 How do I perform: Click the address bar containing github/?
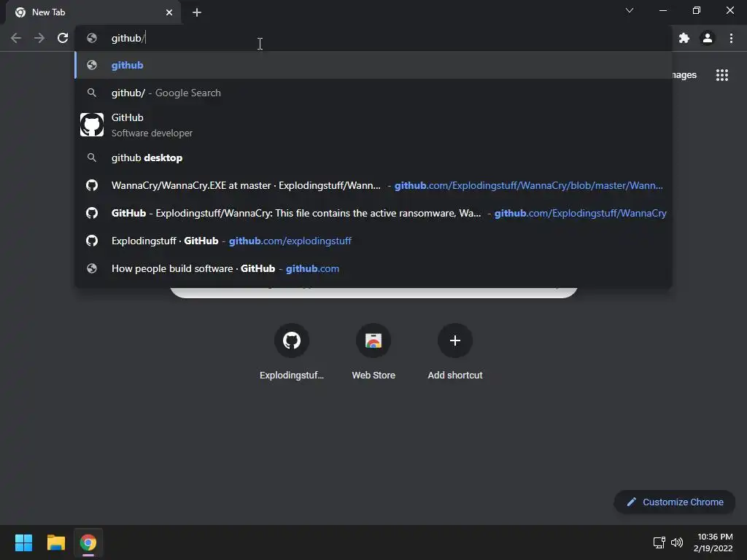(374, 38)
